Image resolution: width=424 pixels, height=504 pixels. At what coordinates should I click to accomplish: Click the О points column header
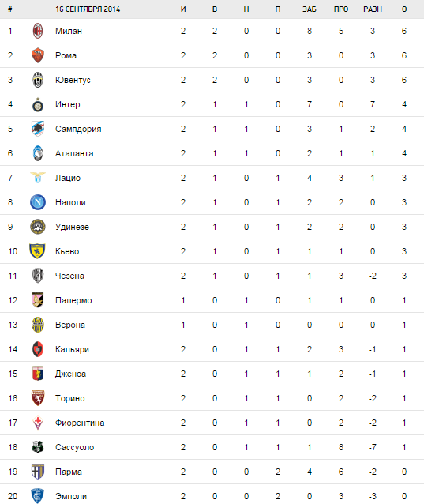pos(404,9)
